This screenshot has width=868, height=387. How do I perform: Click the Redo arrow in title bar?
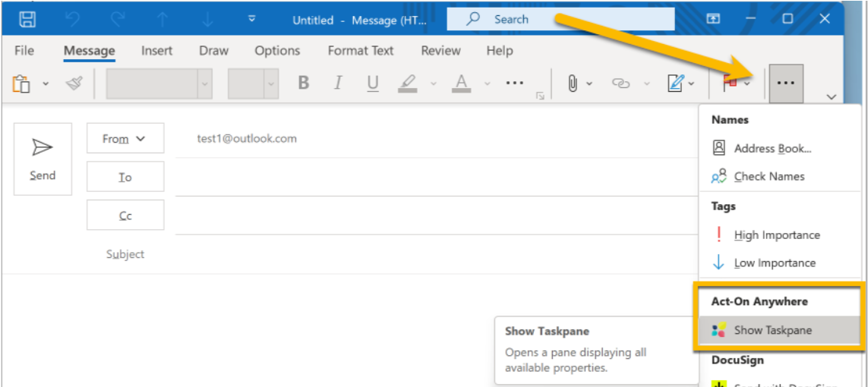coord(118,20)
